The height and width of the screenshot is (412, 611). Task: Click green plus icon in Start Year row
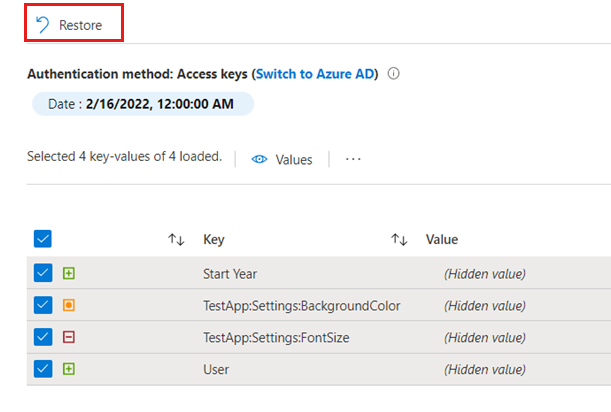pyautogui.click(x=69, y=273)
